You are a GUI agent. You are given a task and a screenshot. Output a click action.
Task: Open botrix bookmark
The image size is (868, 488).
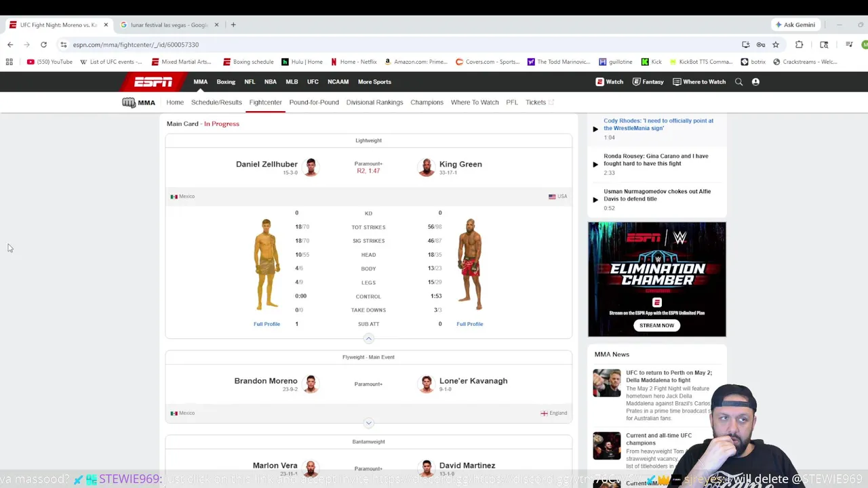pos(753,62)
